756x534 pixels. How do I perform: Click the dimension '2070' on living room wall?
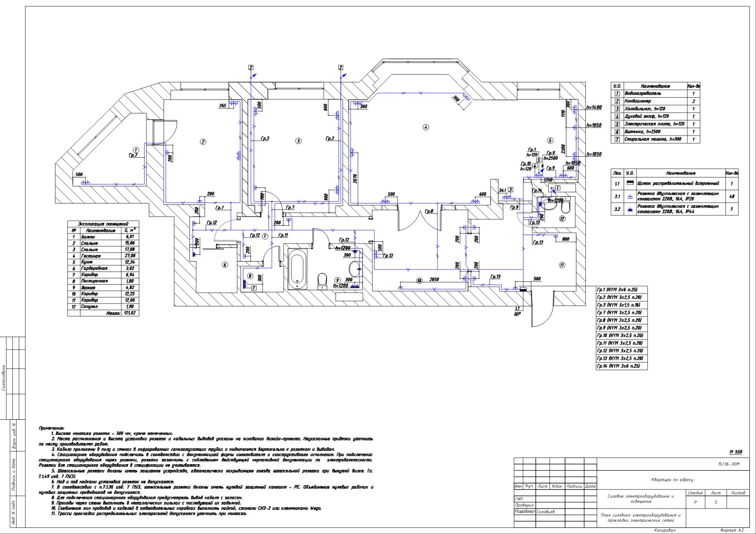click(355, 179)
